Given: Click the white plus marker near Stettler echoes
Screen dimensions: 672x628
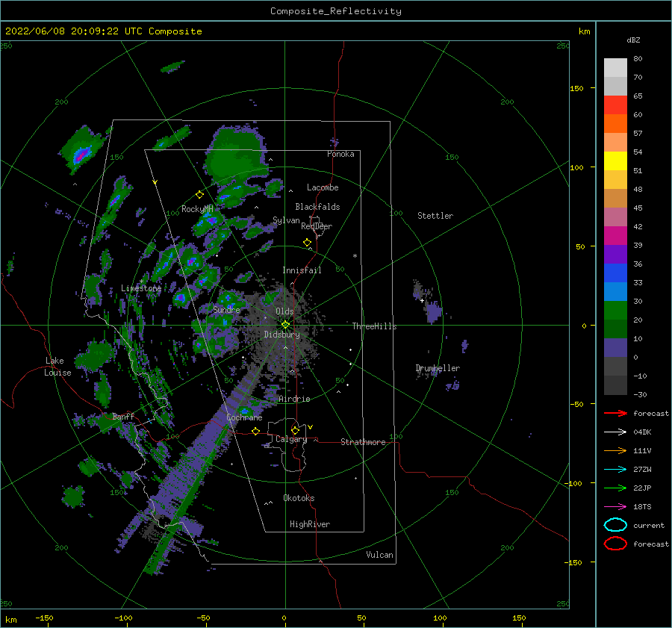Looking at the screenshot, I should point(422,300).
